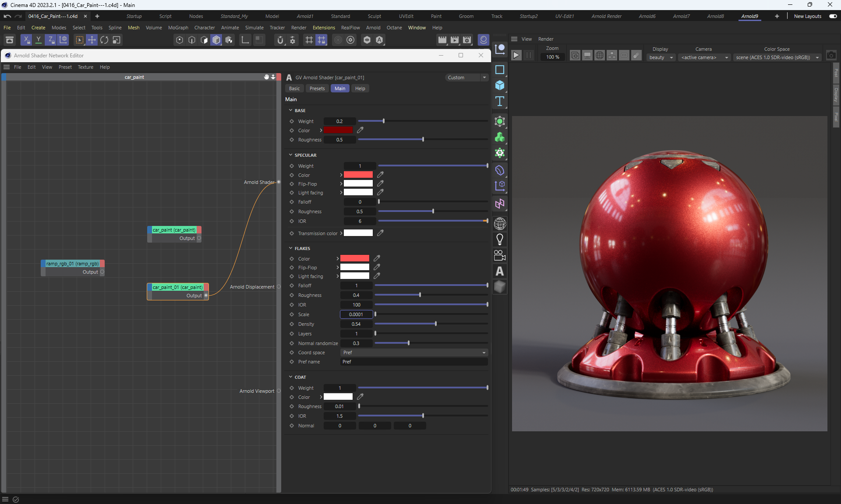Open the Arnold menu in menu bar
The height and width of the screenshot is (504, 841).
click(x=373, y=28)
